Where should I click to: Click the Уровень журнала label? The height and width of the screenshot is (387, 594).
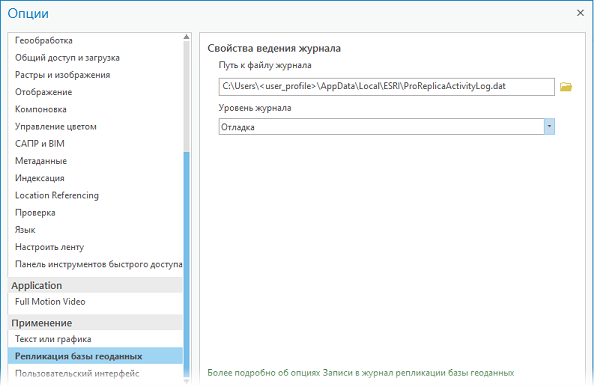[x=255, y=108]
